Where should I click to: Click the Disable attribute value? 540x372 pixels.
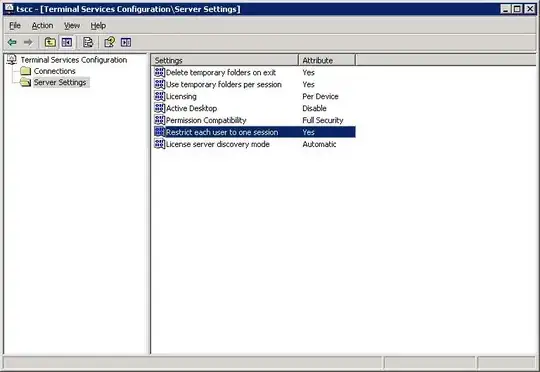pos(314,108)
